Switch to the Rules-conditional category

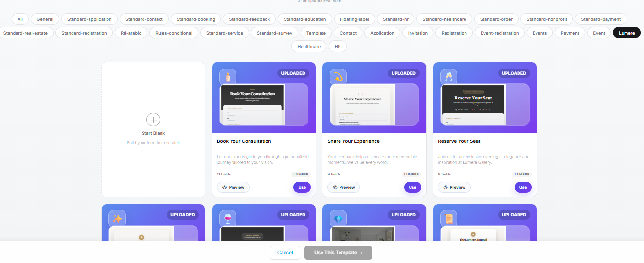pyautogui.click(x=174, y=33)
